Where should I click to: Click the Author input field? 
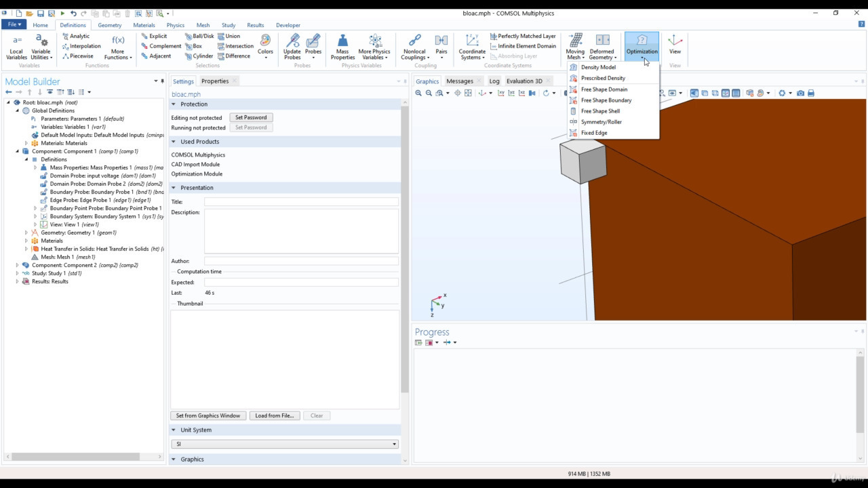click(302, 261)
